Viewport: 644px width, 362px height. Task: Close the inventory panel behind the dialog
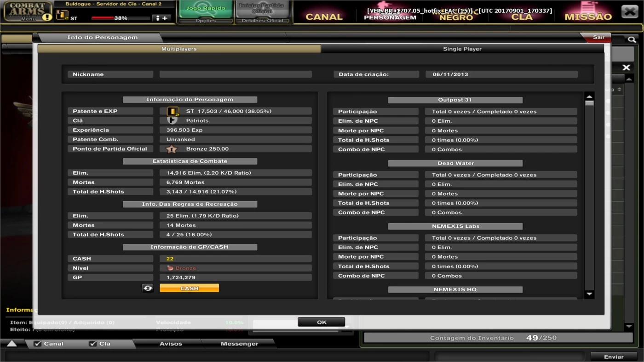pyautogui.click(x=626, y=68)
